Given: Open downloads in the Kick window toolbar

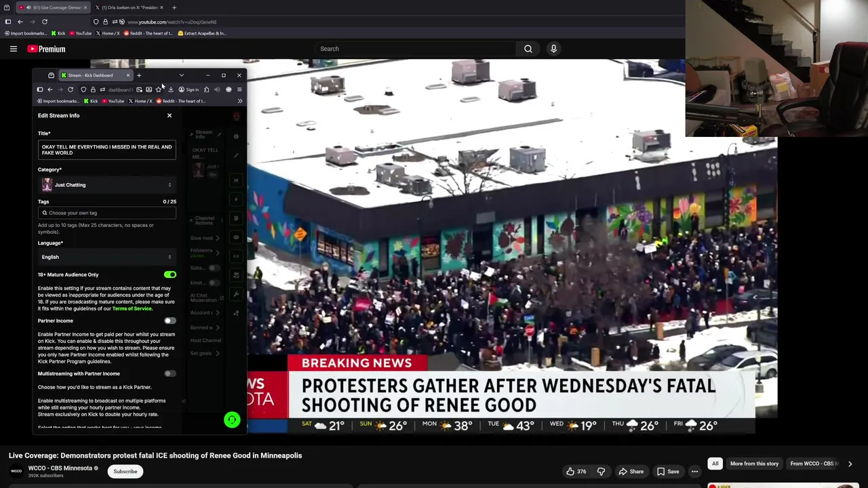Looking at the screenshot, I should (170, 89).
